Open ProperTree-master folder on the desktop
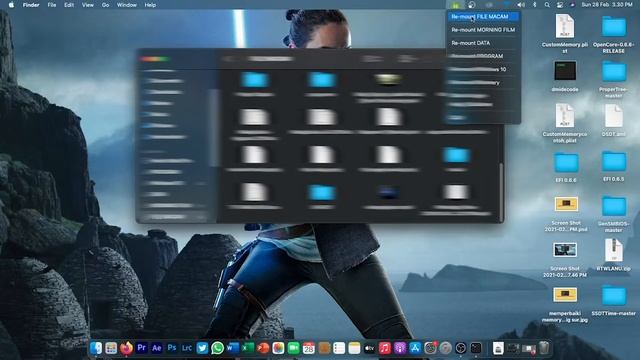The image size is (640, 360). point(613,72)
